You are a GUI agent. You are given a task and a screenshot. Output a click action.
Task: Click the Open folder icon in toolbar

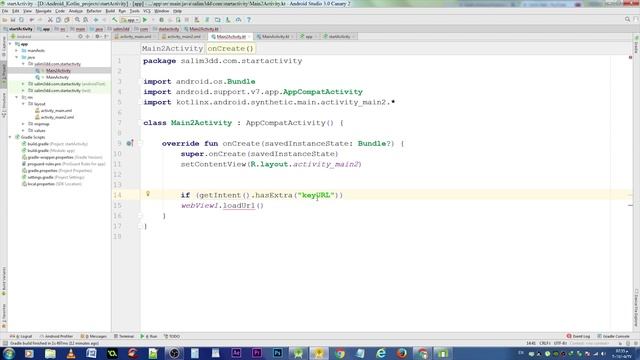click(x=4, y=20)
